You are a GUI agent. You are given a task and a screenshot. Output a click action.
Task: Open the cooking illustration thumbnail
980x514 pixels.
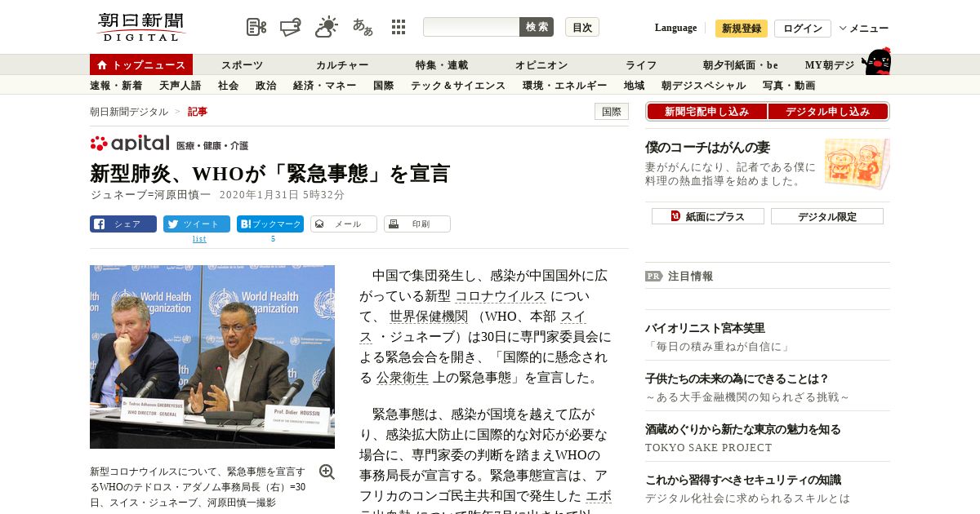[x=857, y=163]
